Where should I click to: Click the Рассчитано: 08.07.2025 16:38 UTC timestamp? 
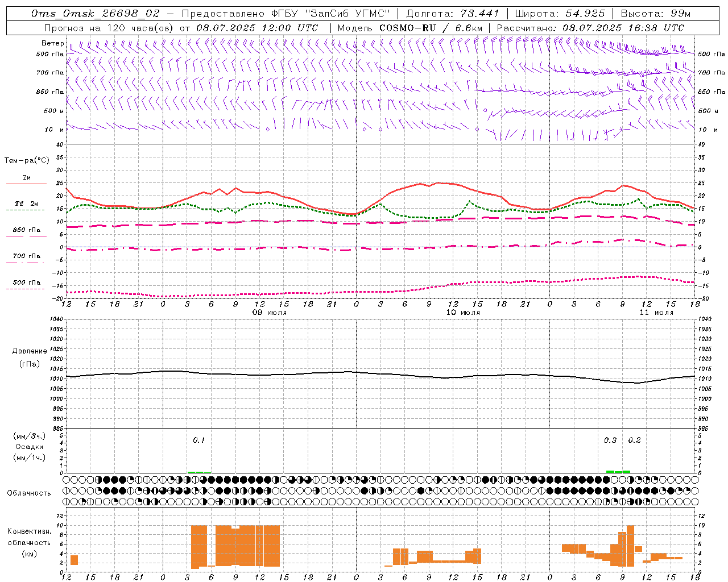tap(590, 28)
